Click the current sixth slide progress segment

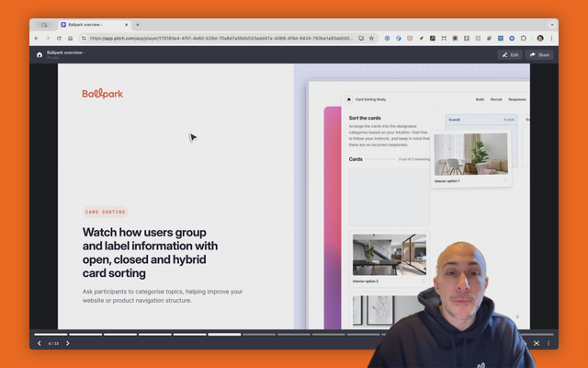(x=224, y=334)
